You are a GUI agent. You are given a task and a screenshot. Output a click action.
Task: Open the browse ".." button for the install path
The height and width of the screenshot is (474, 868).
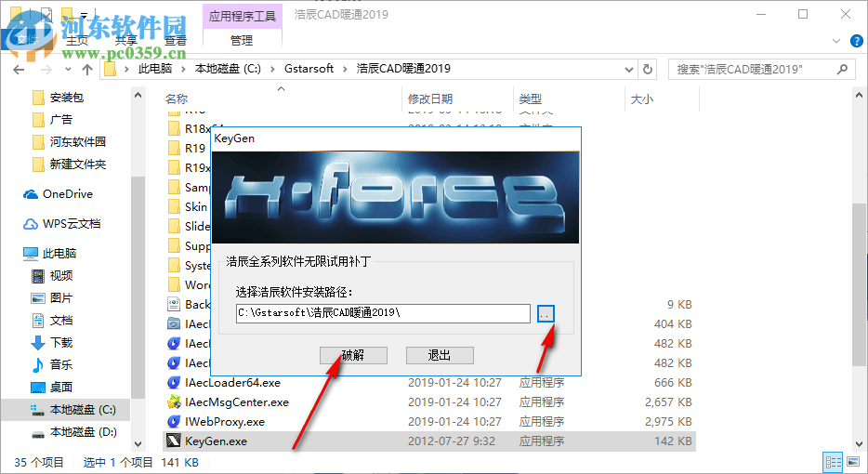coord(546,314)
